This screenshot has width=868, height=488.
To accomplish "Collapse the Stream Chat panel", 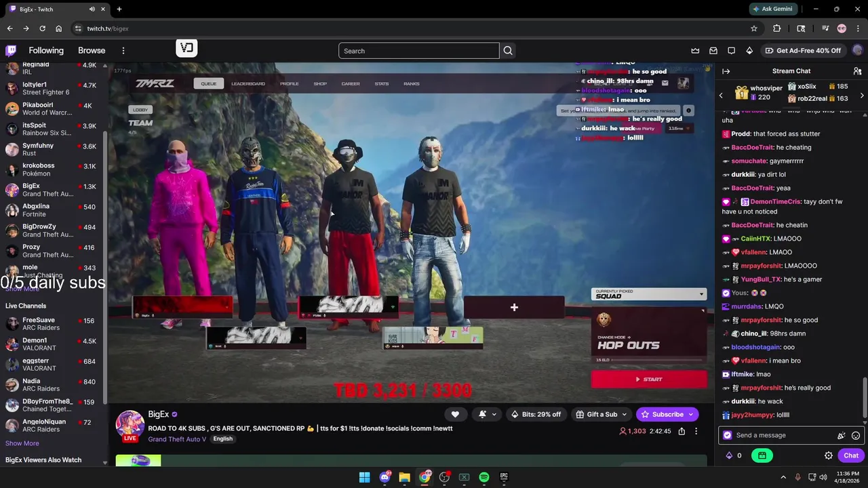I will click(726, 71).
